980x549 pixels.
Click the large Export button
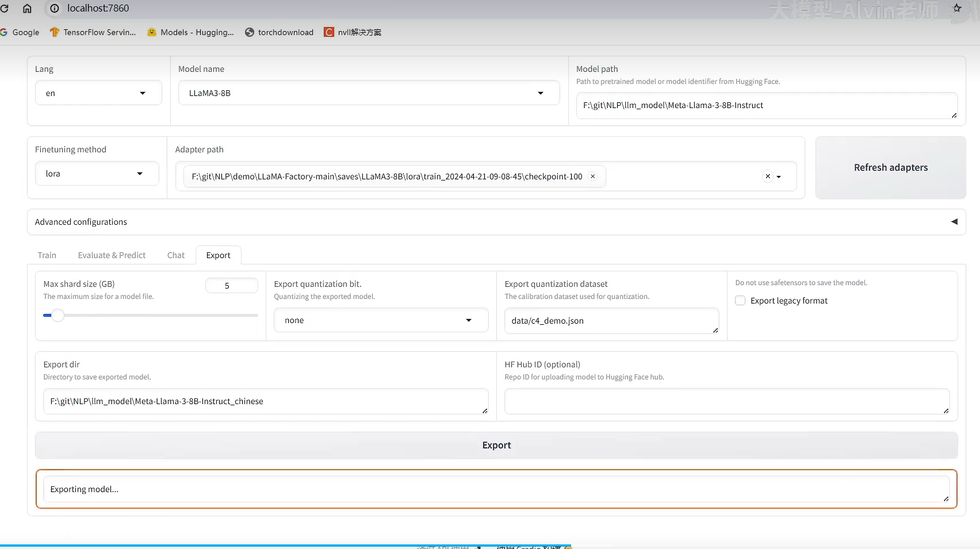coord(496,445)
